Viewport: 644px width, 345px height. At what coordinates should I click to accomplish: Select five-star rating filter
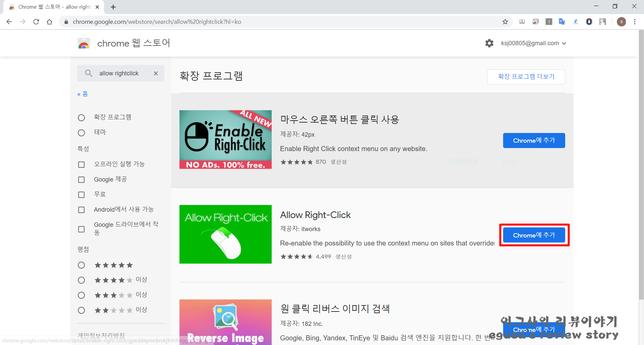(x=81, y=265)
